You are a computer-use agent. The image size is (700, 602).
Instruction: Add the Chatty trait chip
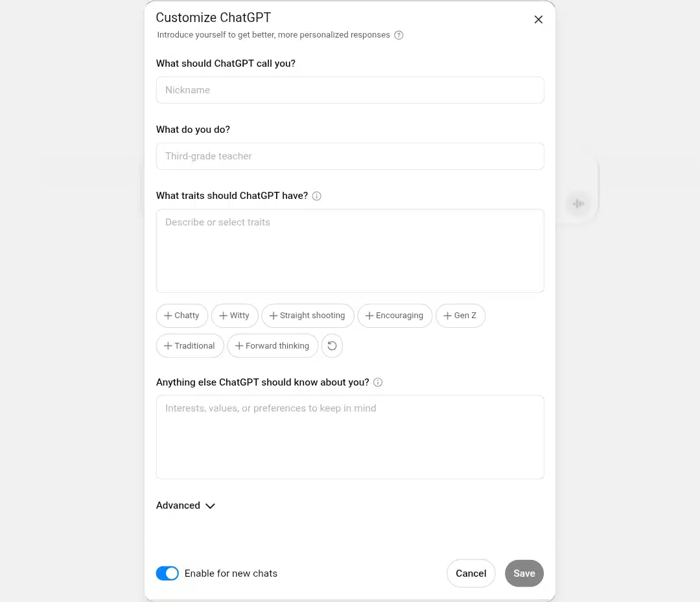(x=181, y=316)
